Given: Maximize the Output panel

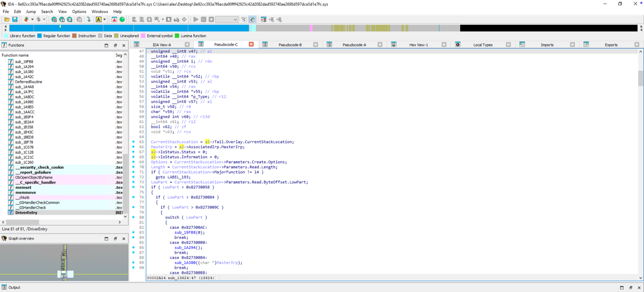Looking at the screenshot, I should (622, 288).
